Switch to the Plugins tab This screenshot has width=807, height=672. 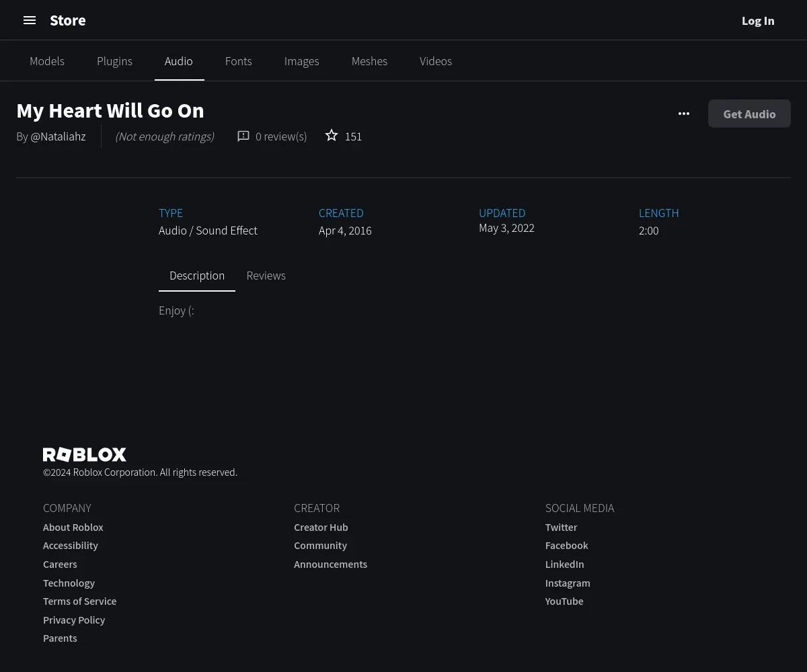click(114, 61)
